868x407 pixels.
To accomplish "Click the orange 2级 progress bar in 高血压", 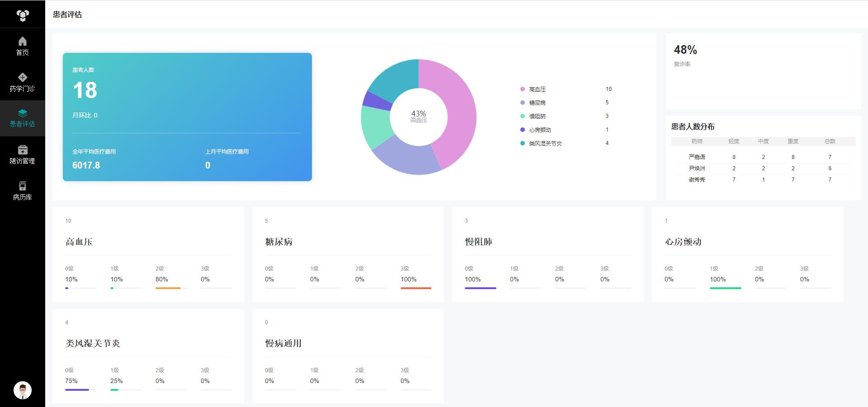I will click(x=168, y=288).
